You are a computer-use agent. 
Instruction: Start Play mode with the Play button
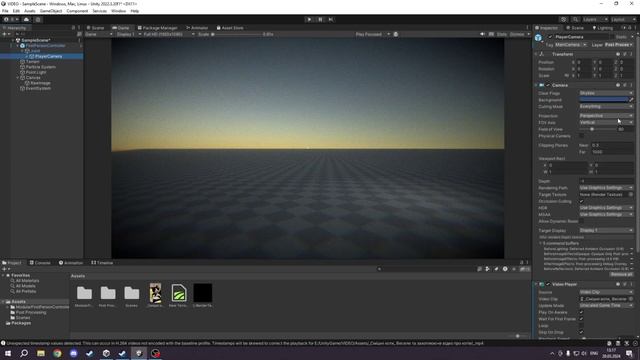(x=309, y=19)
